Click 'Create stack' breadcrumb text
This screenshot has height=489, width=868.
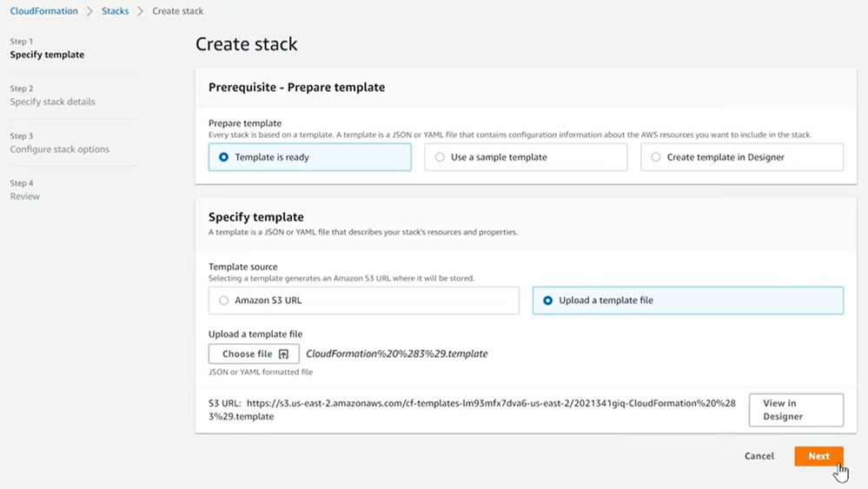point(178,11)
